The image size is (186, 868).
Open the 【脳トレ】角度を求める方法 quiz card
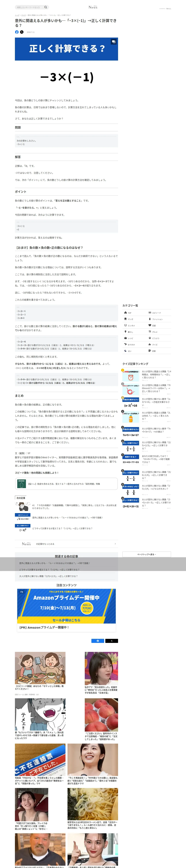click(x=66, y=484)
